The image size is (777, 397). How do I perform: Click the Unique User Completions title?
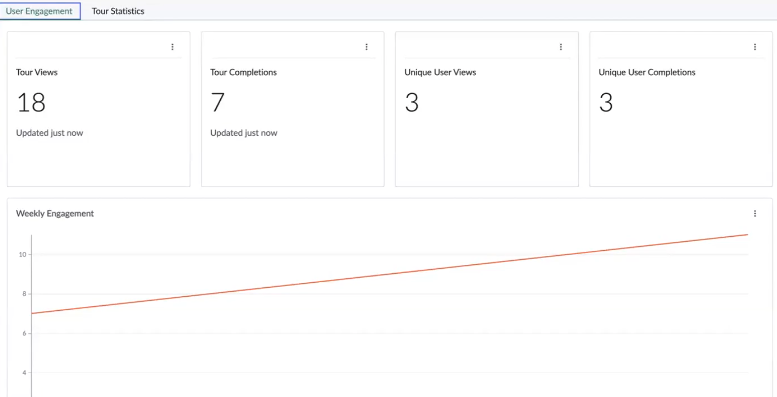(x=647, y=72)
